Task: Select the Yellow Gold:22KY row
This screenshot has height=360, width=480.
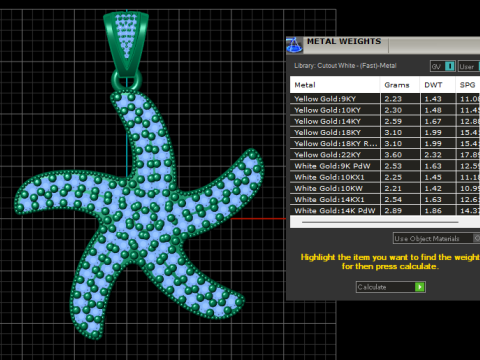Action: [385, 155]
